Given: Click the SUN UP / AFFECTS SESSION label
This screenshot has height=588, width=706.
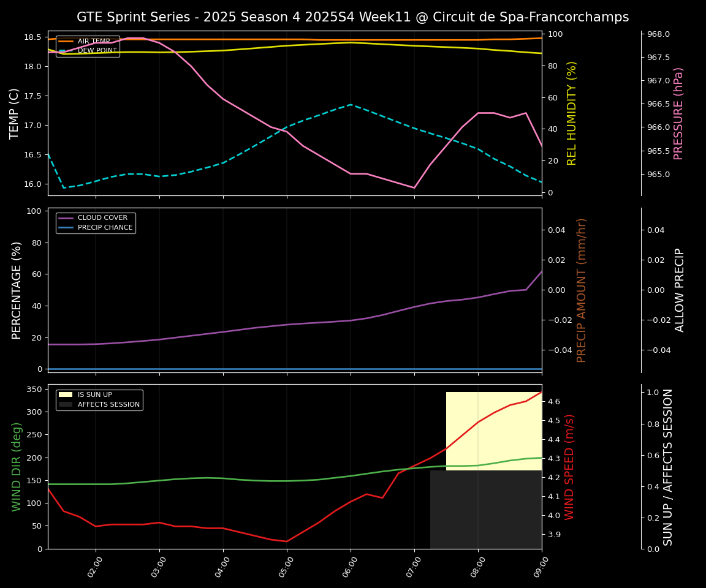Looking at the screenshot, I should click(x=668, y=466).
